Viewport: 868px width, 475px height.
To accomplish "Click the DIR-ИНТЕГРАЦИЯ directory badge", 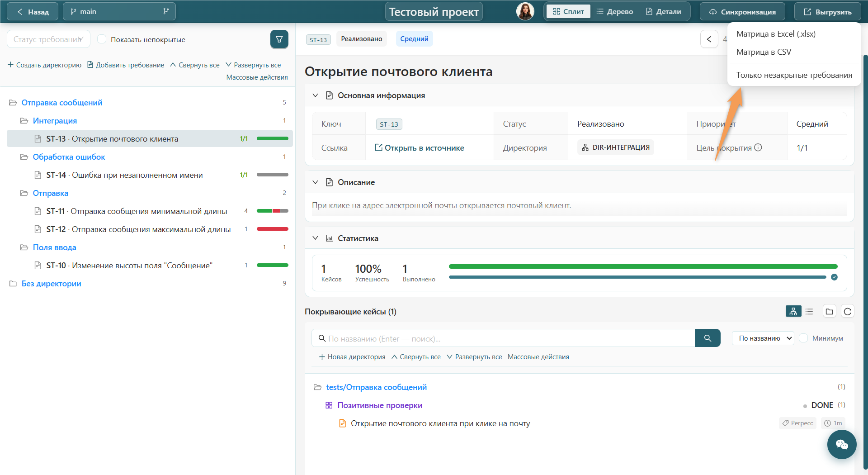I will pos(615,147).
